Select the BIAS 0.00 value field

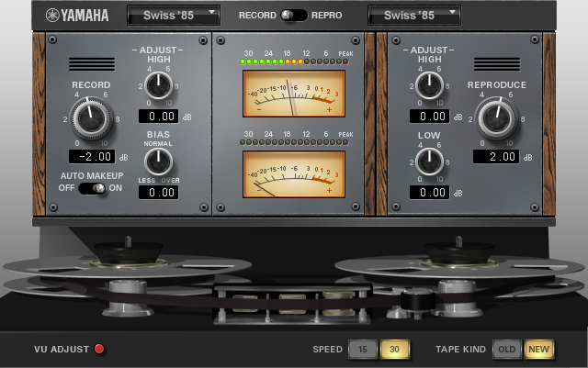pyautogui.click(x=158, y=193)
